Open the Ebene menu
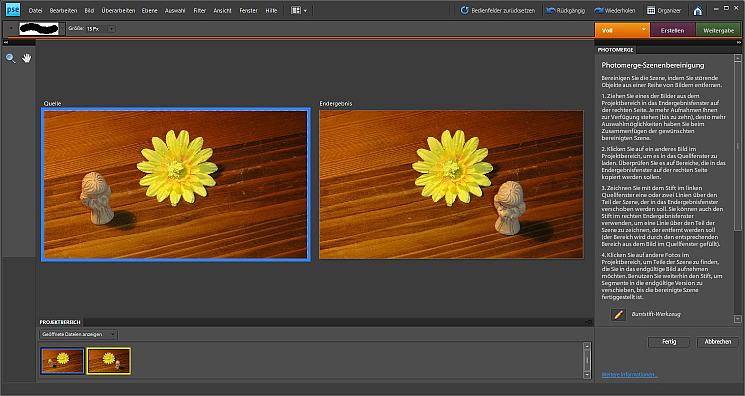The height and width of the screenshot is (396, 745). [149, 10]
